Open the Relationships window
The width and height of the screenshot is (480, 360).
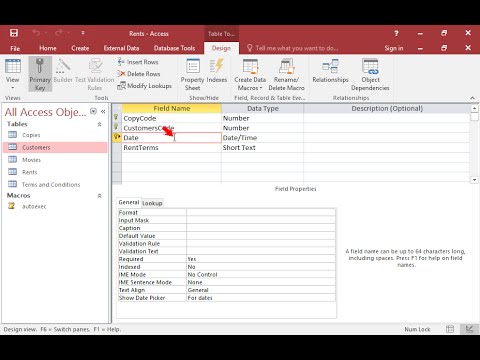point(330,71)
